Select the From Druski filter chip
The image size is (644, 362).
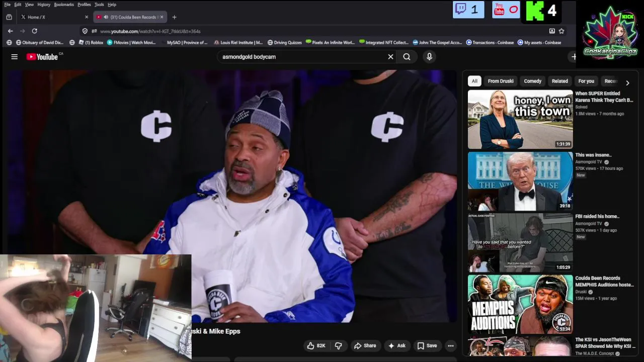pos(501,81)
